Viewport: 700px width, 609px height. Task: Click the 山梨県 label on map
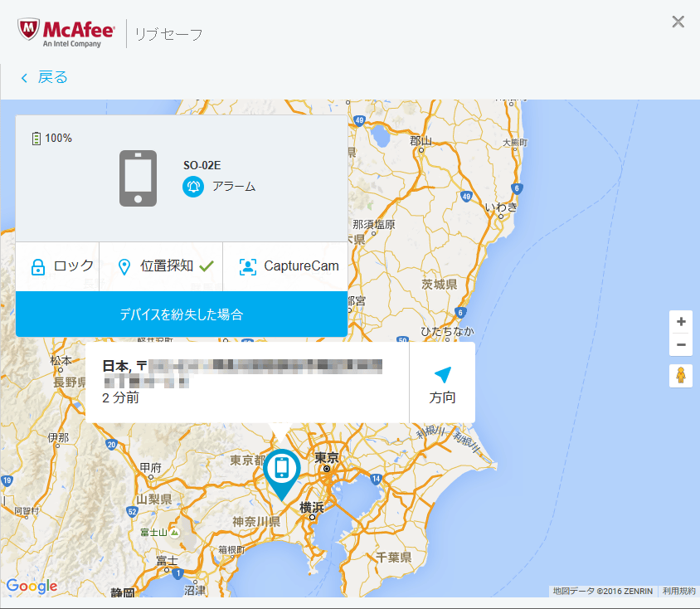click(x=154, y=499)
